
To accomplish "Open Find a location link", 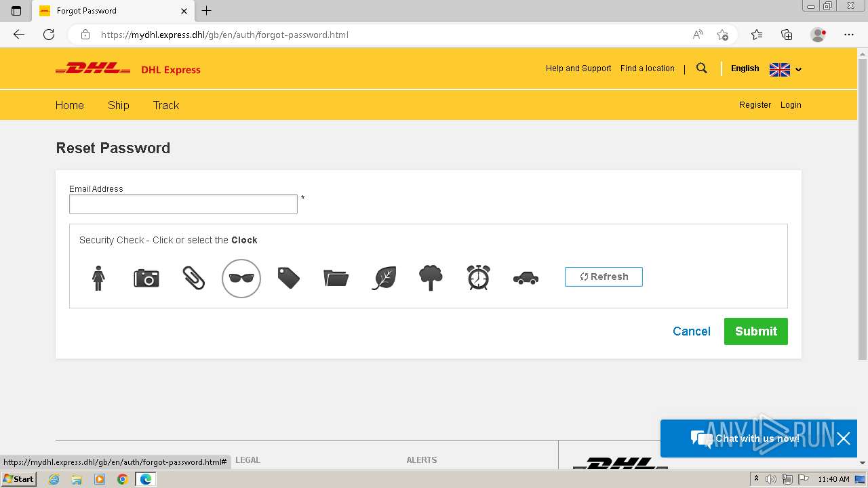I will 648,68.
